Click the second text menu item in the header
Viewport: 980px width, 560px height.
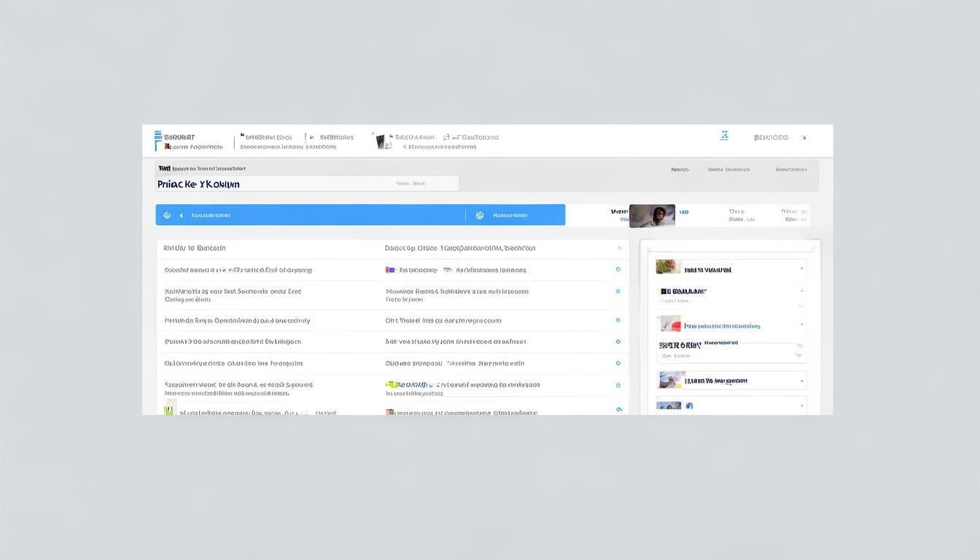pyautogui.click(x=336, y=137)
